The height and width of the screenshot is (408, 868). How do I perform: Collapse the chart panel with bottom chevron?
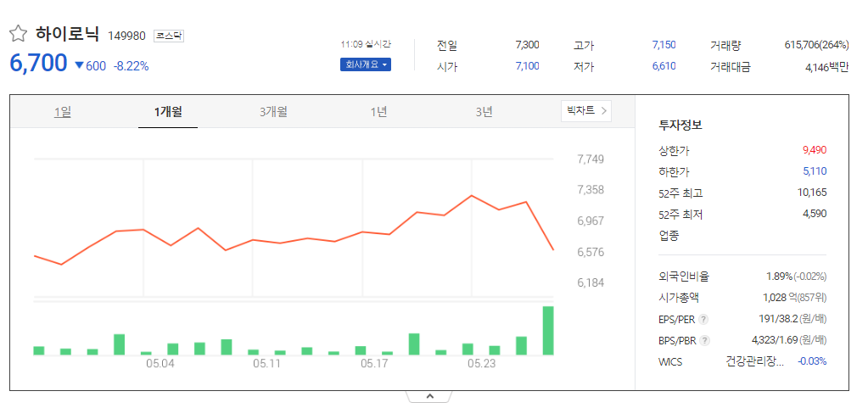(x=429, y=396)
